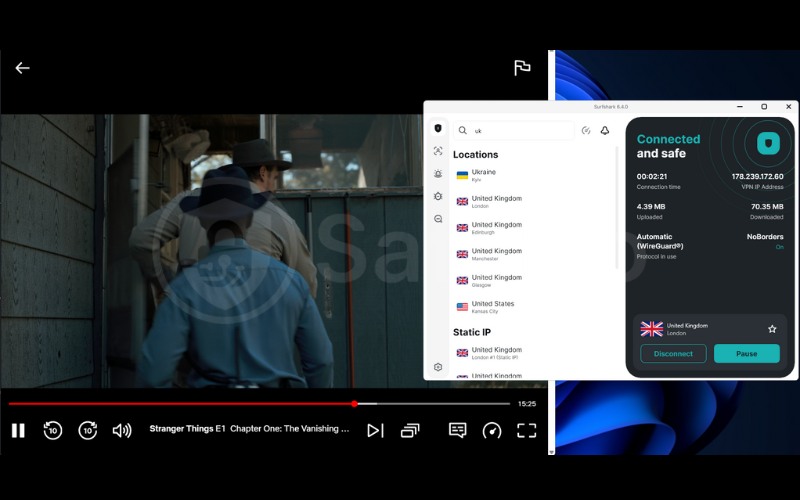Image resolution: width=800 pixels, height=500 pixels.
Task: Pause the Stranger Things playback
Action: (x=18, y=431)
